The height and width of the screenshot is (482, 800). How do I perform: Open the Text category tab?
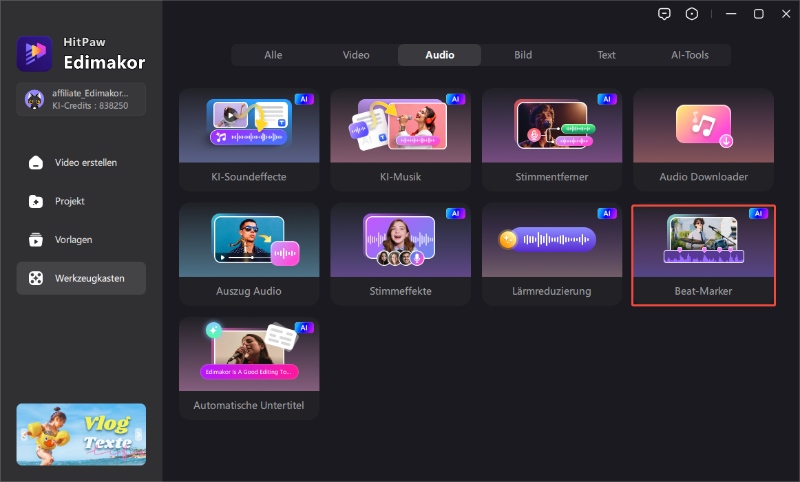[606, 55]
